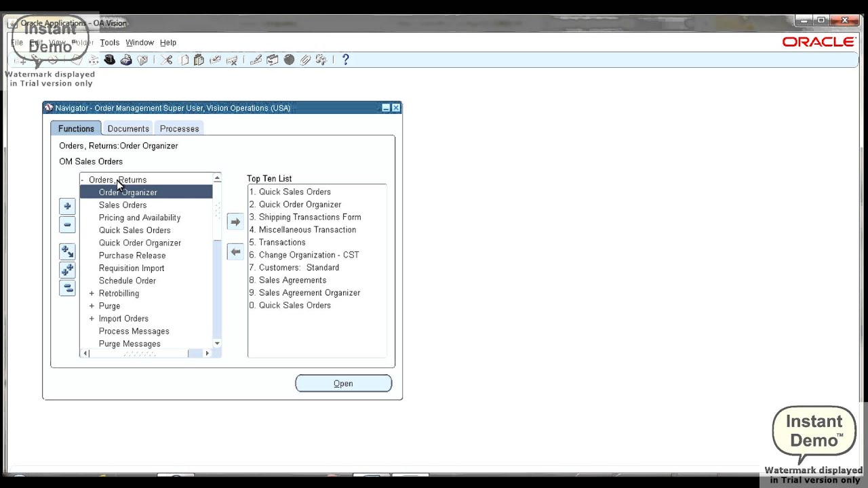The image size is (868, 488).
Task: Click the Delete Record toolbar icon
Action: tap(232, 60)
